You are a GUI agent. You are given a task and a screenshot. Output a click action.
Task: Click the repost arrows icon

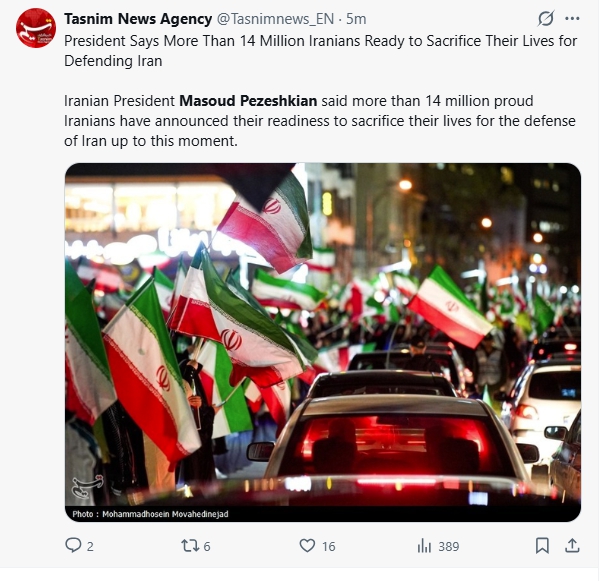coord(190,545)
